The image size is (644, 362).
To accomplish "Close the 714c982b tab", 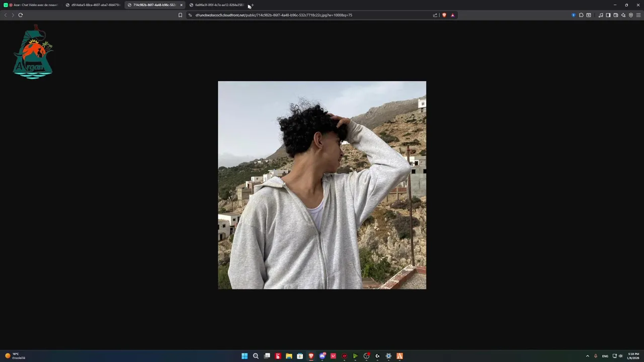I will pos(181,5).
